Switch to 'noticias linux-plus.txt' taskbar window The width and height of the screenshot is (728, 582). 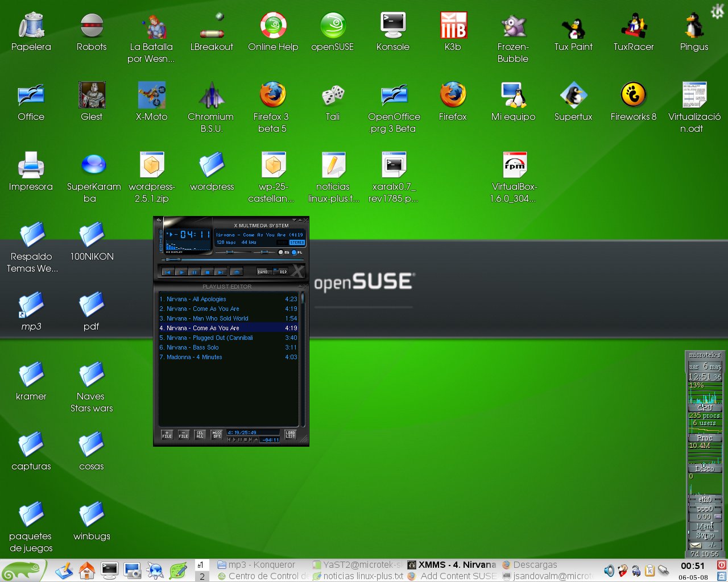[358, 576]
